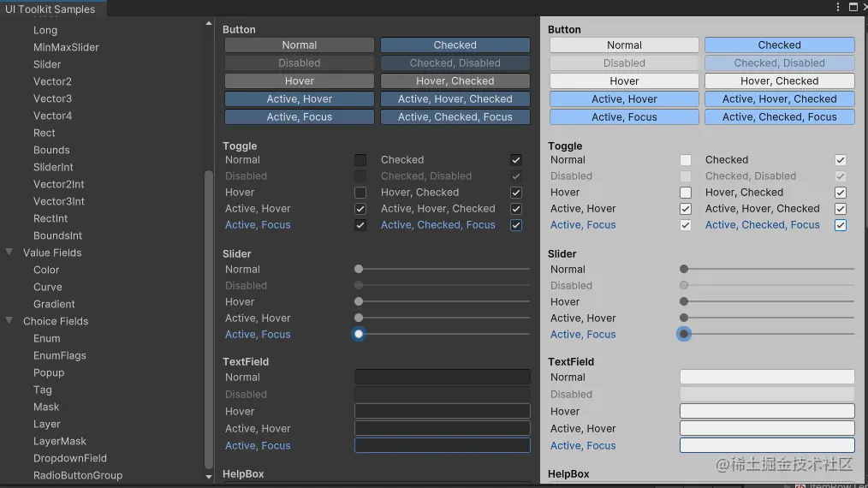
Task: Open the three-dot window options menu
Action: coord(838,7)
